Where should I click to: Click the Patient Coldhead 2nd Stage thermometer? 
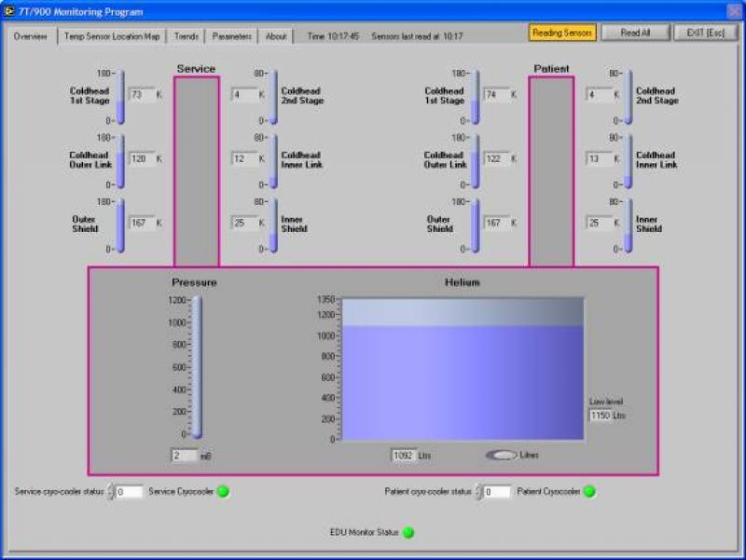[629, 98]
